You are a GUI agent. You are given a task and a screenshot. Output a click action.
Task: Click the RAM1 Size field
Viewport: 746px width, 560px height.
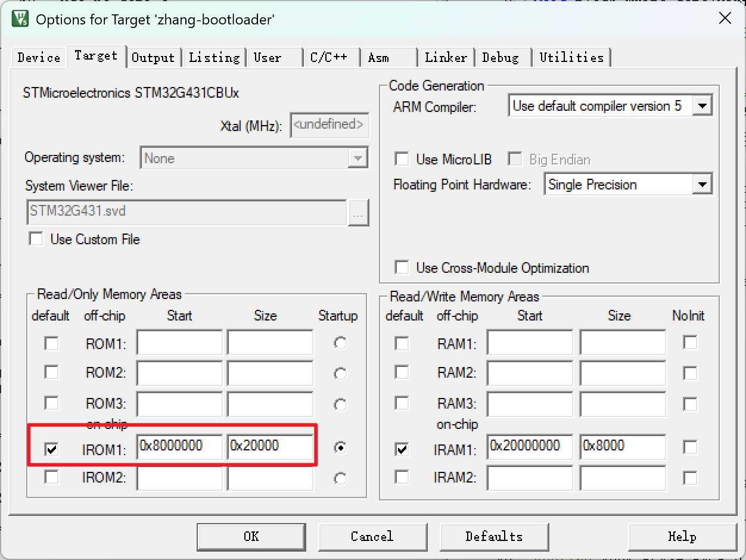[623, 343]
